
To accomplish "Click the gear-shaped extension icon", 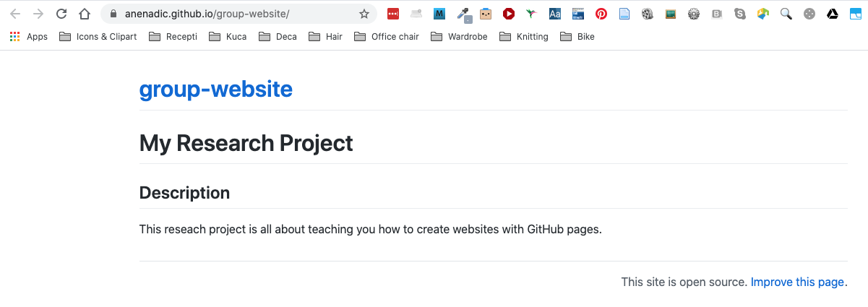I will pos(694,14).
